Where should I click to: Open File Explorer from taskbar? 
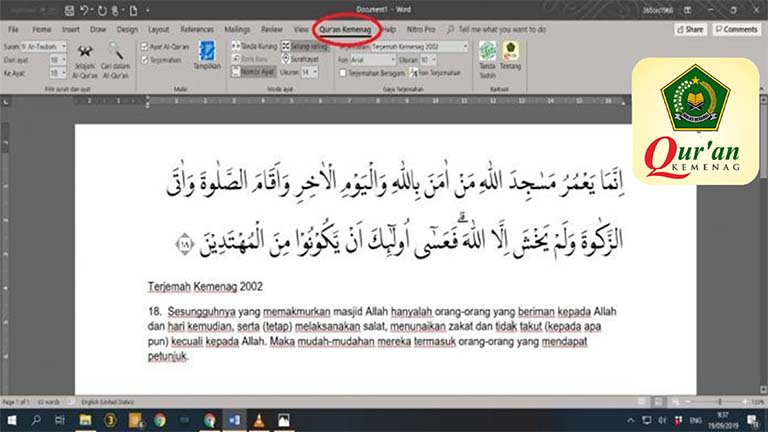[85, 420]
